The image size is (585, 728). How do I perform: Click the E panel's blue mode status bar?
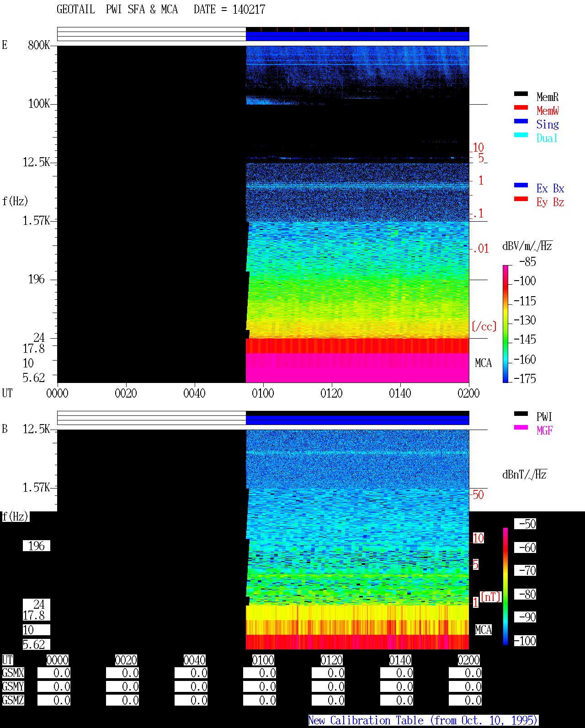tap(357, 36)
